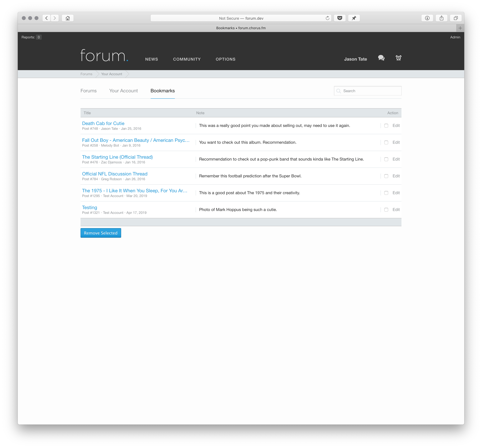Click the browser home icon

pyautogui.click(x=68, y=18)
